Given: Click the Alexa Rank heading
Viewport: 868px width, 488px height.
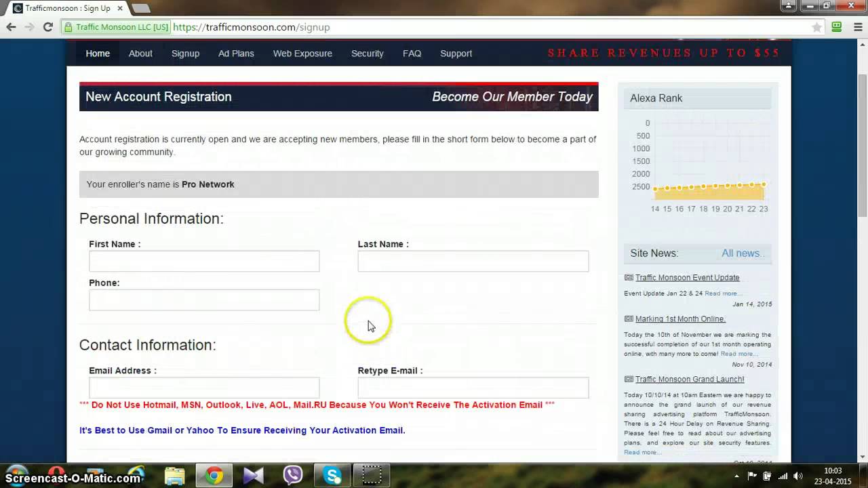Looking at the screenshot, I should click(656, 98).
